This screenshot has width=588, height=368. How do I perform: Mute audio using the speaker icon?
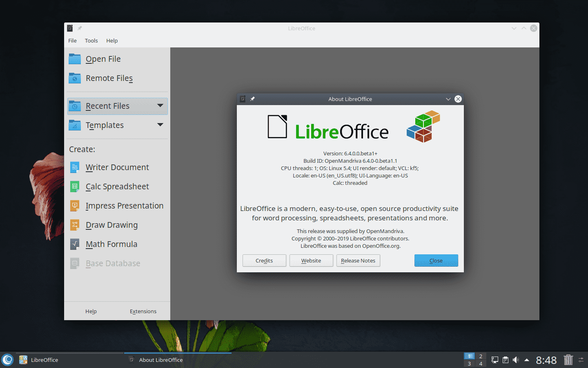[x=515, y=360]
